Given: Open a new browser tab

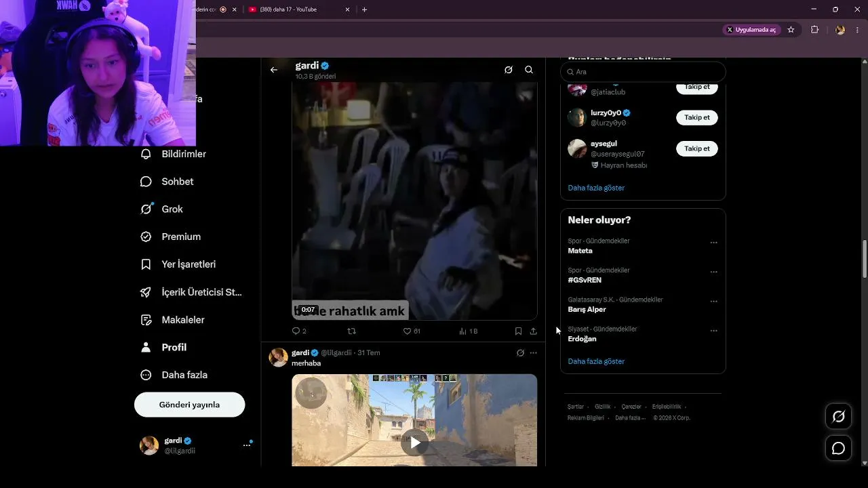Looking at the screenshot, I should [364, 9].
